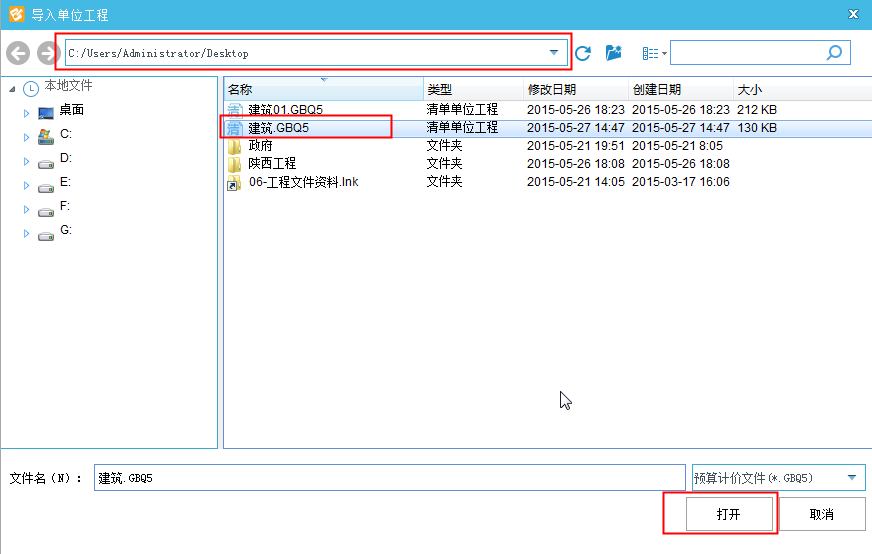Click the 建筑01.GBQ5 file icon
Screen dimensions: 872x554
235,110
